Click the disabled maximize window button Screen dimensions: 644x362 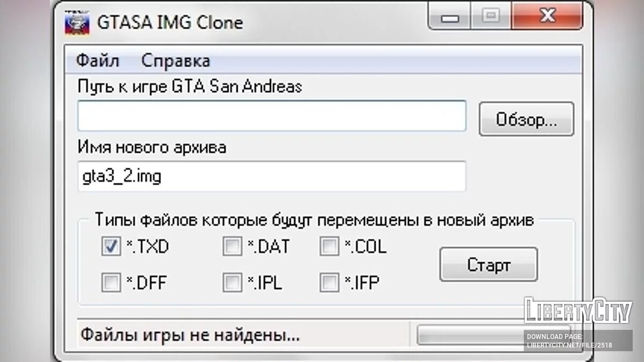point(489,16)
